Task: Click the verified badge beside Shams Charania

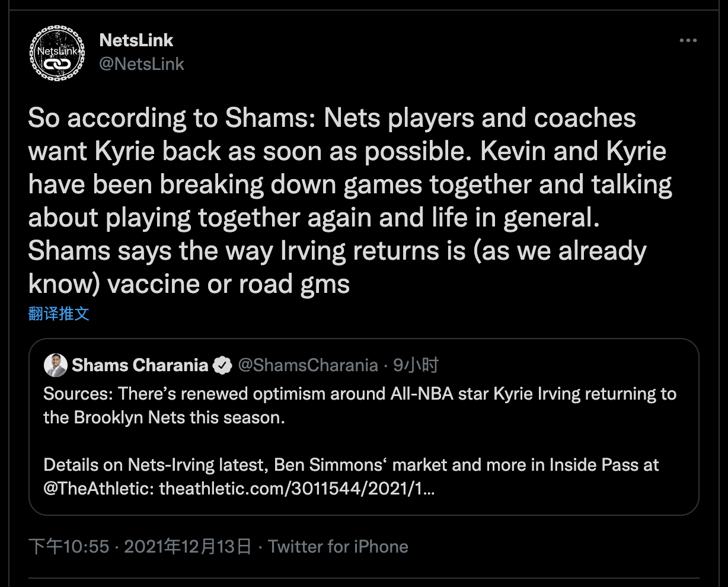Action: pos(222,366)
